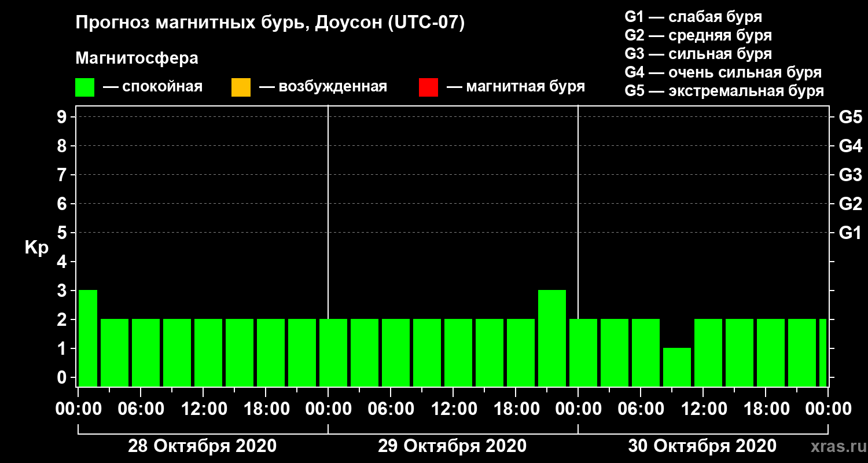This screenshot has height=463, width=868.
Task: Click the '18:00' time label for 28 October
Action: click(x=267, y=409)
